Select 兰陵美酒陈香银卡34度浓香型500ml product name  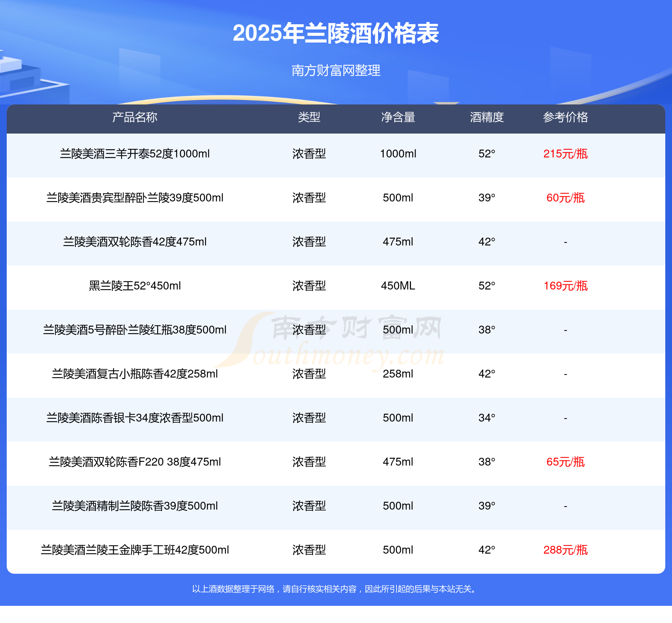(135, 418)
